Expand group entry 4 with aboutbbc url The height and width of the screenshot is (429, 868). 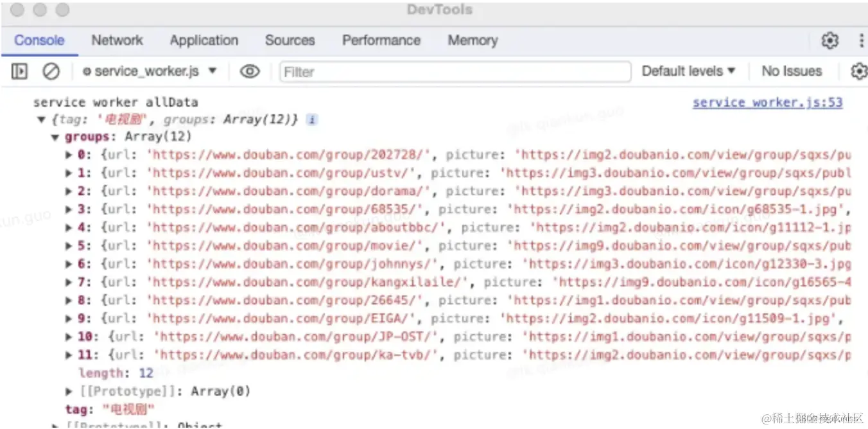pyautogui.click(x=69, y=227)
